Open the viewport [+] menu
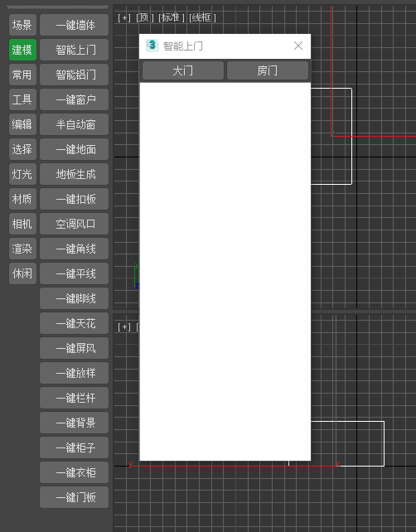416x532 pixels. 124,17
